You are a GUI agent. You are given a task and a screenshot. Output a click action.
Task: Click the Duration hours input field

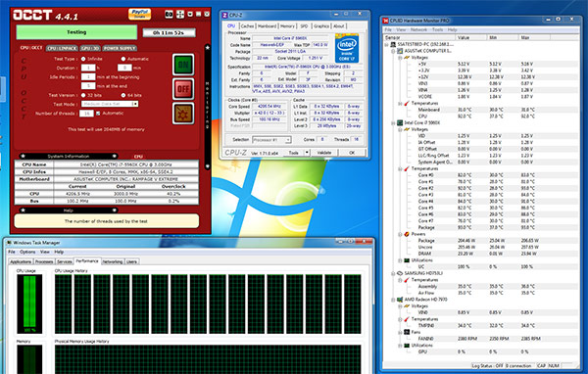coord(88,68)
